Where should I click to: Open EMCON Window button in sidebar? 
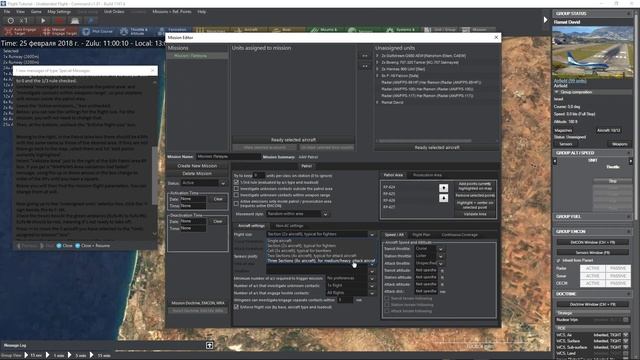(x=593, y=242)
